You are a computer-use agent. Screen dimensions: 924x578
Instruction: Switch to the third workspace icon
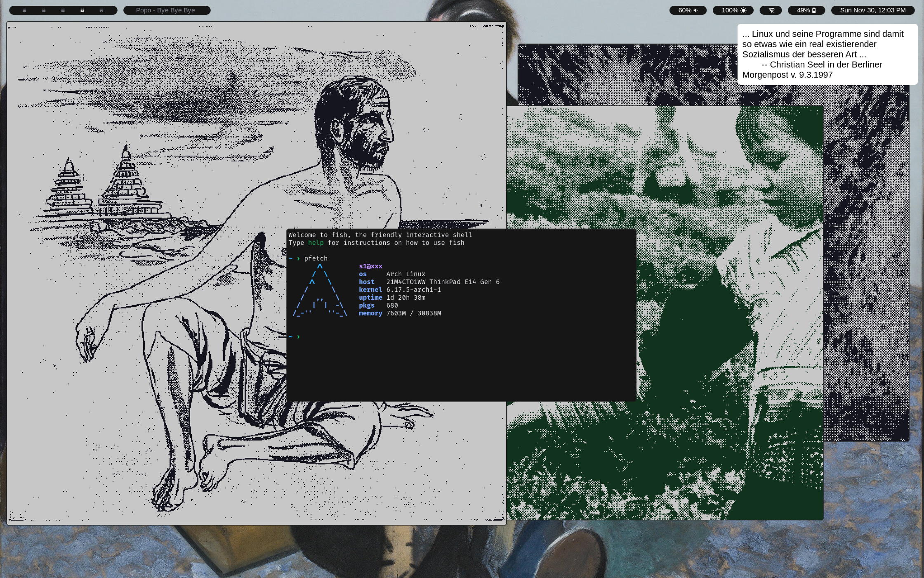pos(63,10)
